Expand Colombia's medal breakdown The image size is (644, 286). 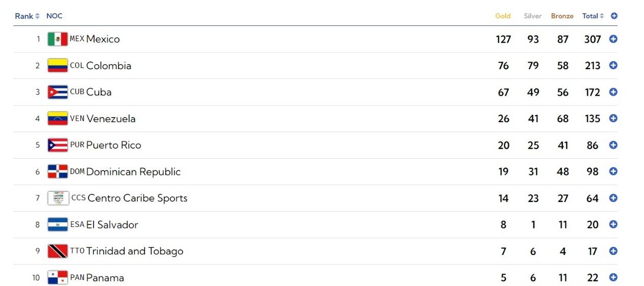(x=613, y=66)
